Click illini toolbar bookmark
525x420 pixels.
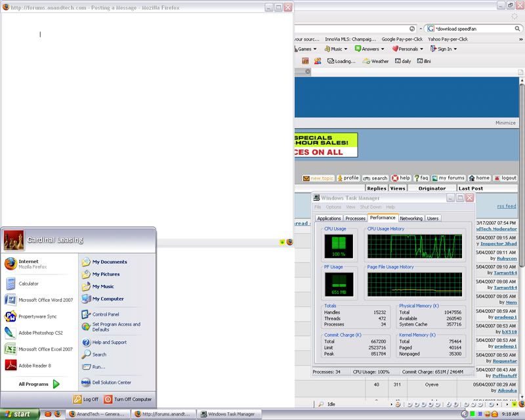point(424,61)
